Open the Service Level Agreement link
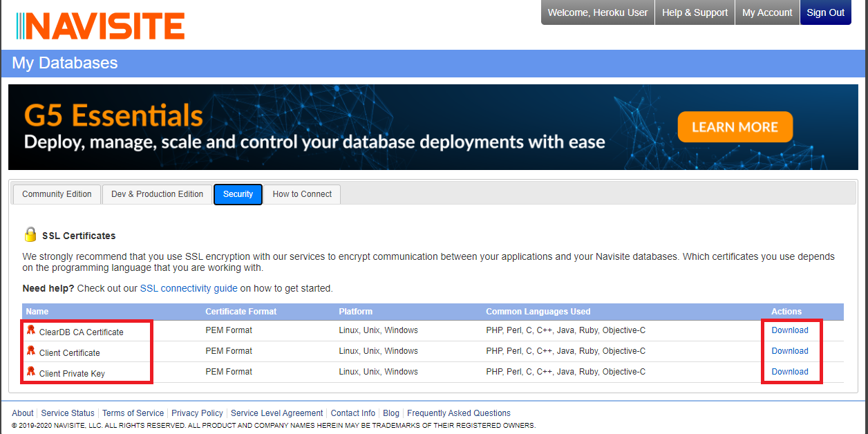Screen dimensions: 868x434 (x=276, y=413)
